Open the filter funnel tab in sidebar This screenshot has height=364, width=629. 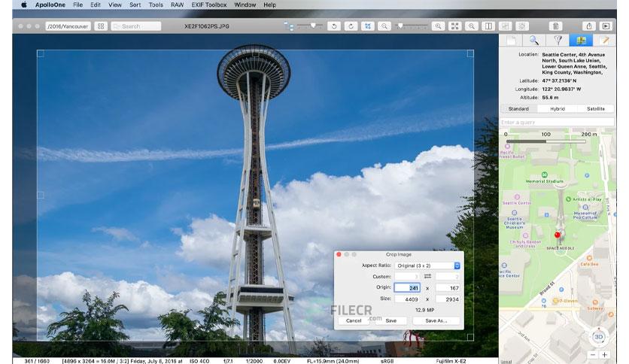558,40
